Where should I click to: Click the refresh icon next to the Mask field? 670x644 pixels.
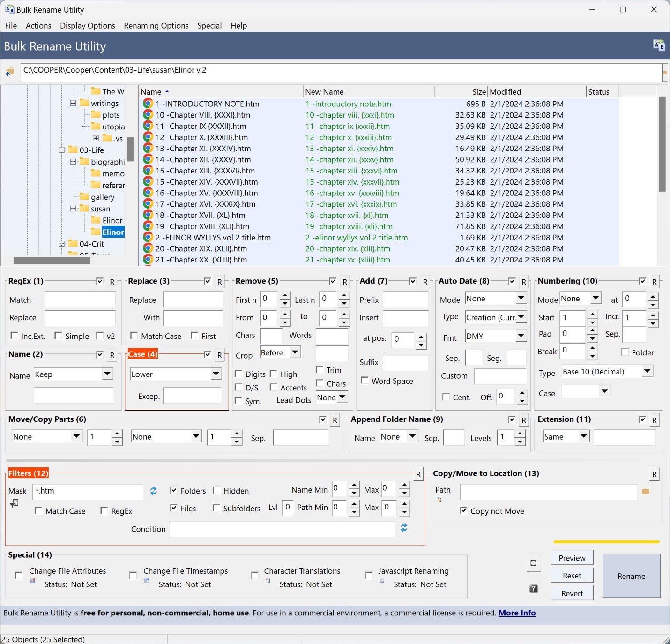pos(153,492)
